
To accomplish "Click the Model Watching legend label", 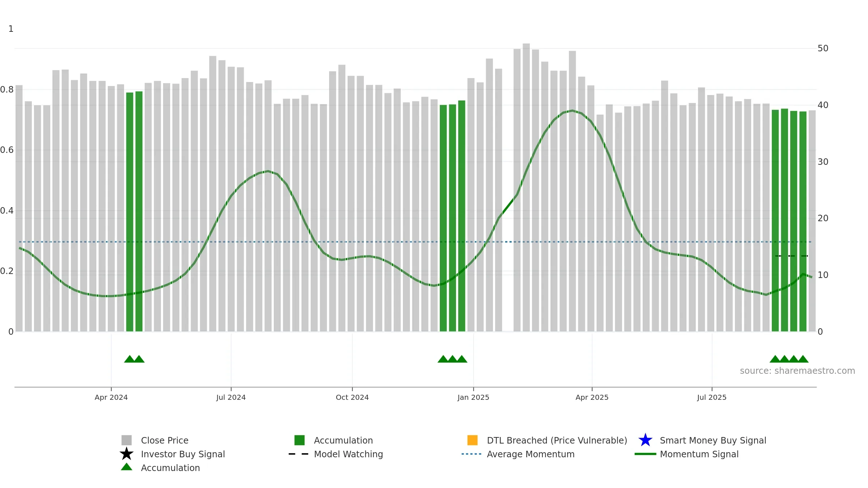I will [348, 454].
